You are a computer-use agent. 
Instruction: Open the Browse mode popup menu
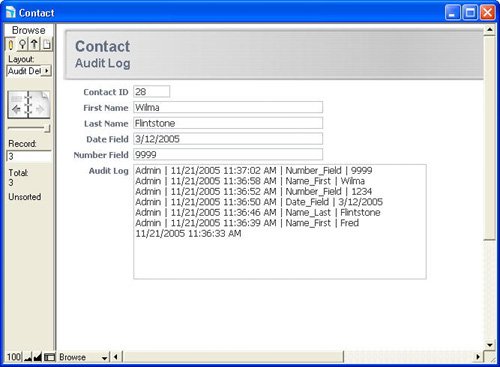[x=83, y=357]
